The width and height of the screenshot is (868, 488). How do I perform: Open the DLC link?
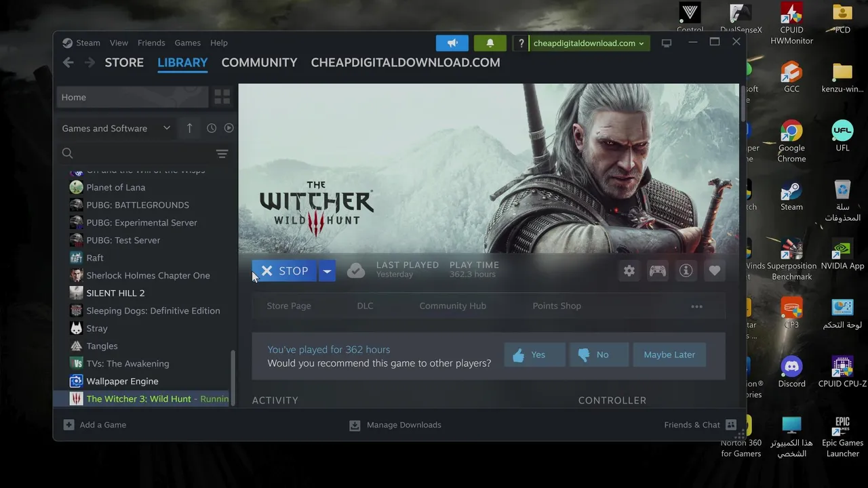point(365,306)
